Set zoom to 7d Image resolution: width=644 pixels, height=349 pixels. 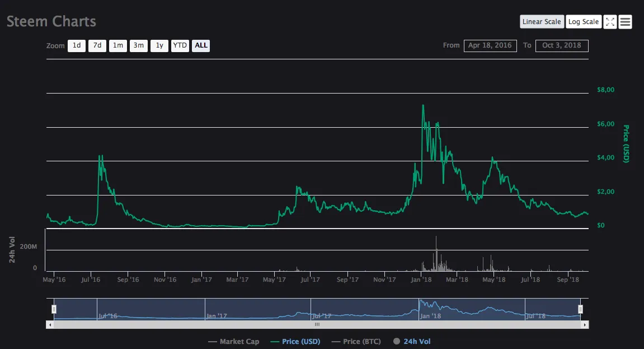tap(97, 45)
